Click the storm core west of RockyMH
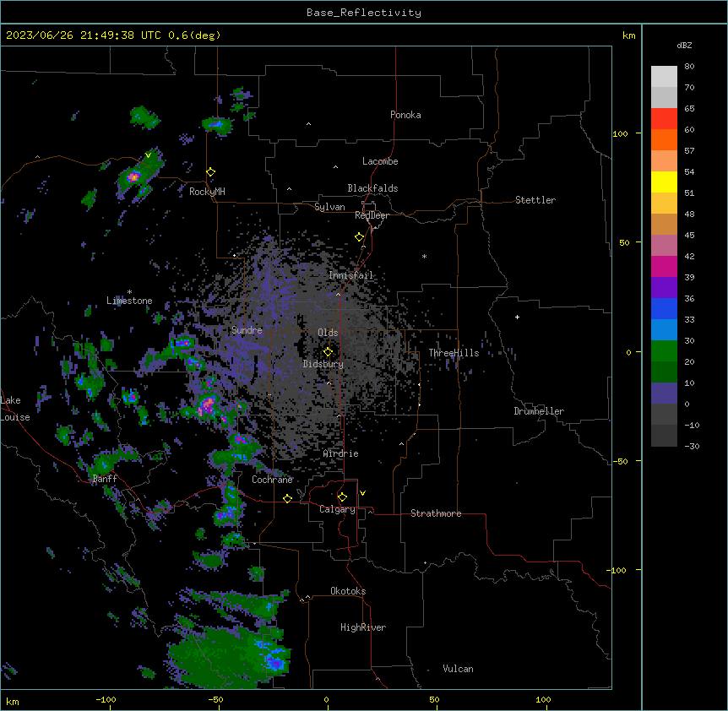 click(133, 176)
